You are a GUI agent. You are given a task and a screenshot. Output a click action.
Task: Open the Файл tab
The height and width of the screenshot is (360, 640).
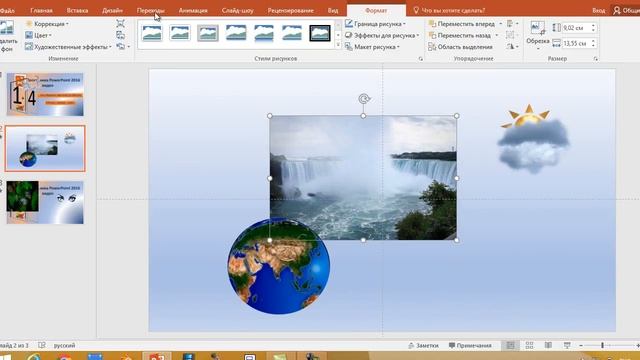pyautogui.click(x=7, y=11)
